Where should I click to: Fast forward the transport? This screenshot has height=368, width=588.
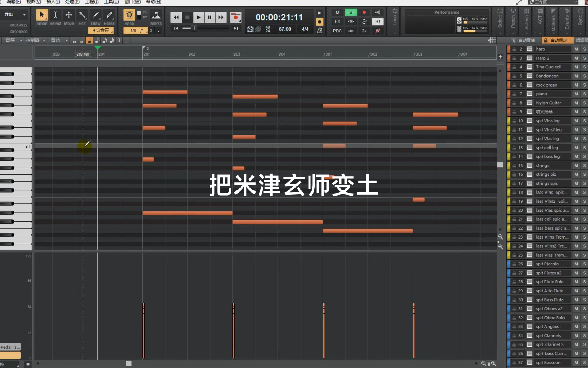(221, 17)
